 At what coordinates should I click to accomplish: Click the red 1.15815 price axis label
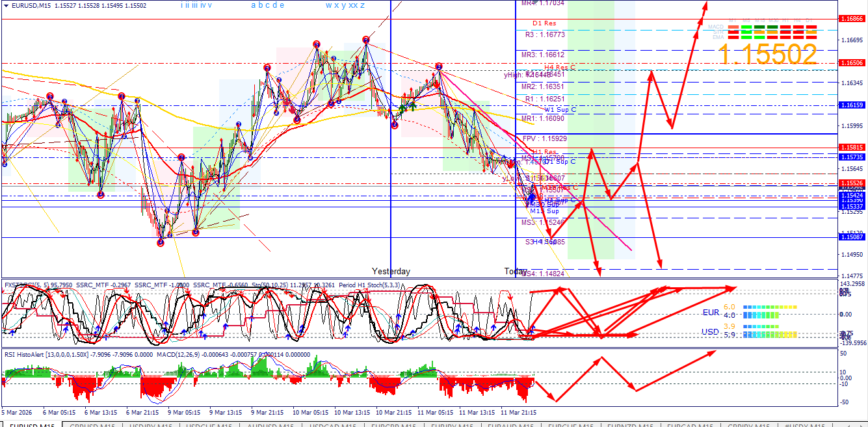click(851, 148)
